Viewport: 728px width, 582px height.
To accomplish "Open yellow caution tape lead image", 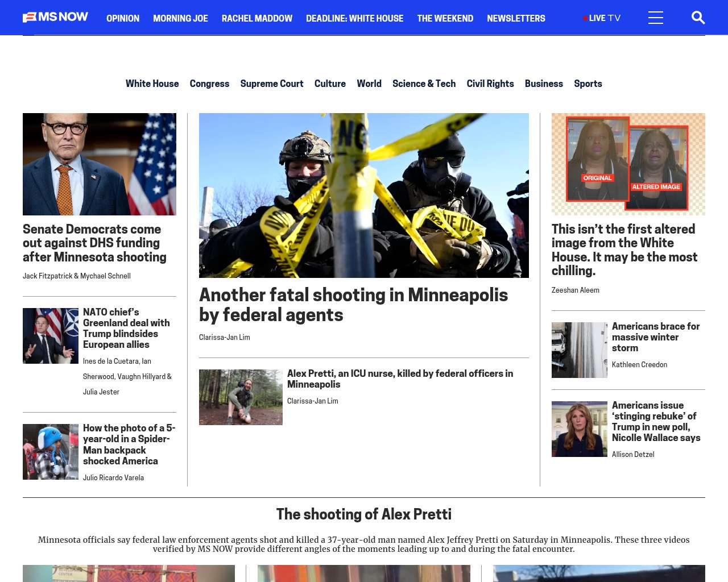I will coord(364,196).
